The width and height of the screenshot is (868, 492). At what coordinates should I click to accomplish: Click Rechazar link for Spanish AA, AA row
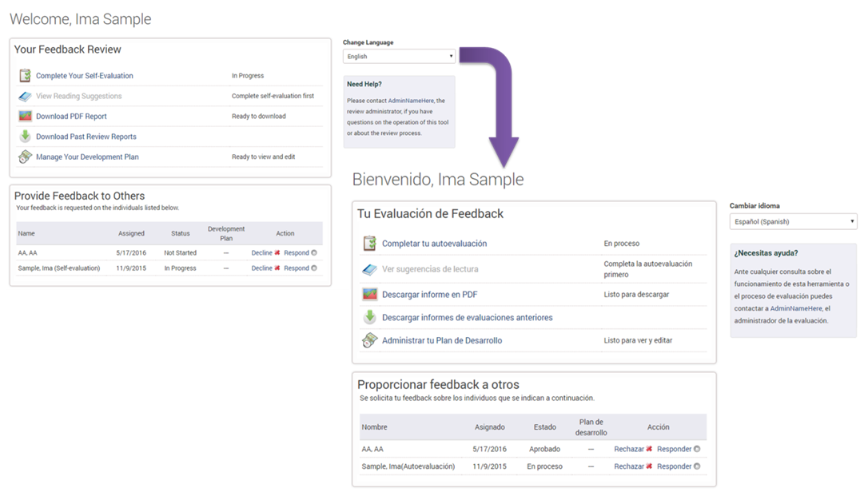(x=629, y=449)
